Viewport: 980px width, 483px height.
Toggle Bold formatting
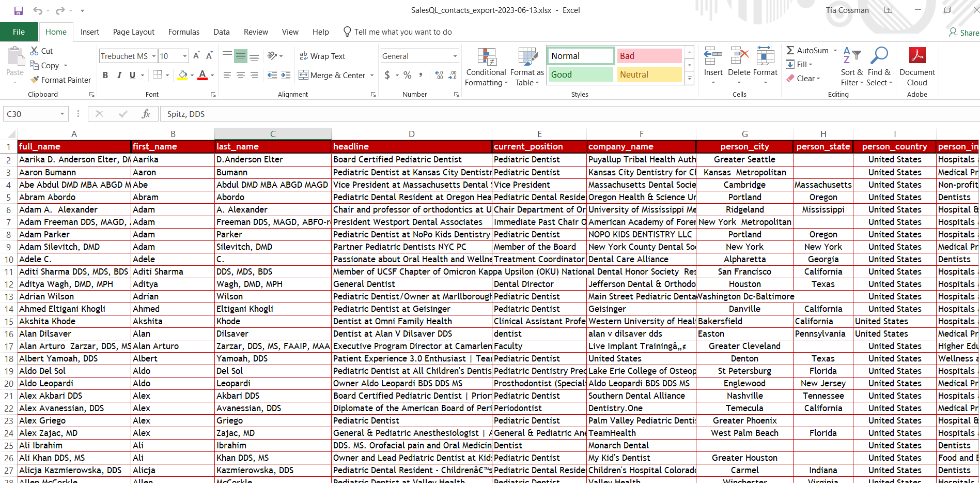coord(105,75)
